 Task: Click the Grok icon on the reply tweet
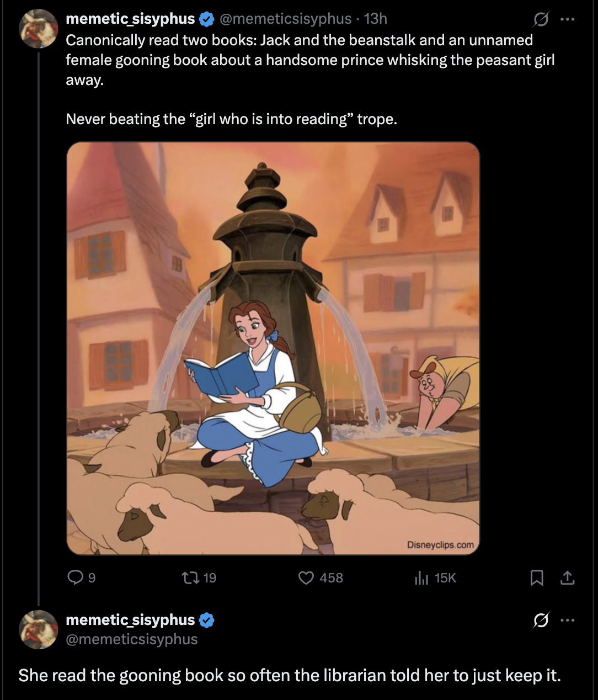541,621
